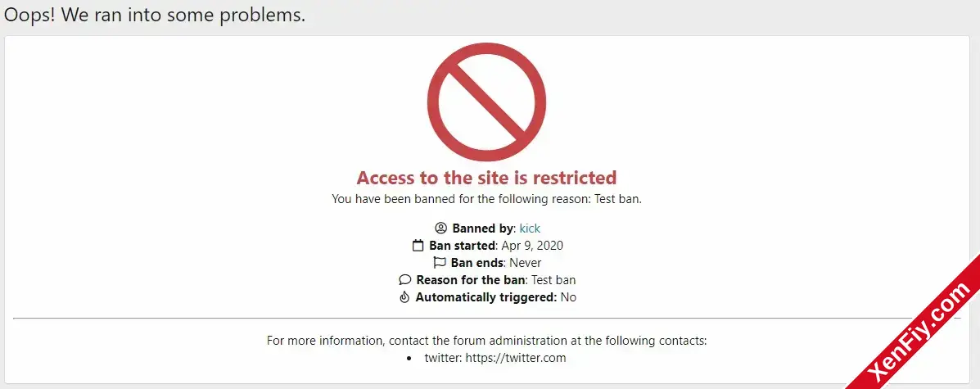Click the Oops! We ran into problems title
The width and height of the screenshot is (980, 389).
155,15
